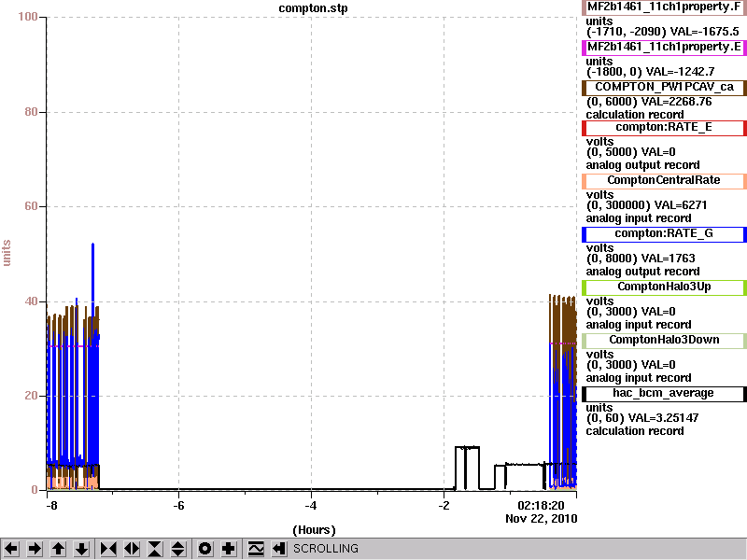Click the arrow-to-bar icon beside SCROLLING
Image resolution: width=747 pixels, height=560 pixels.
279,549
